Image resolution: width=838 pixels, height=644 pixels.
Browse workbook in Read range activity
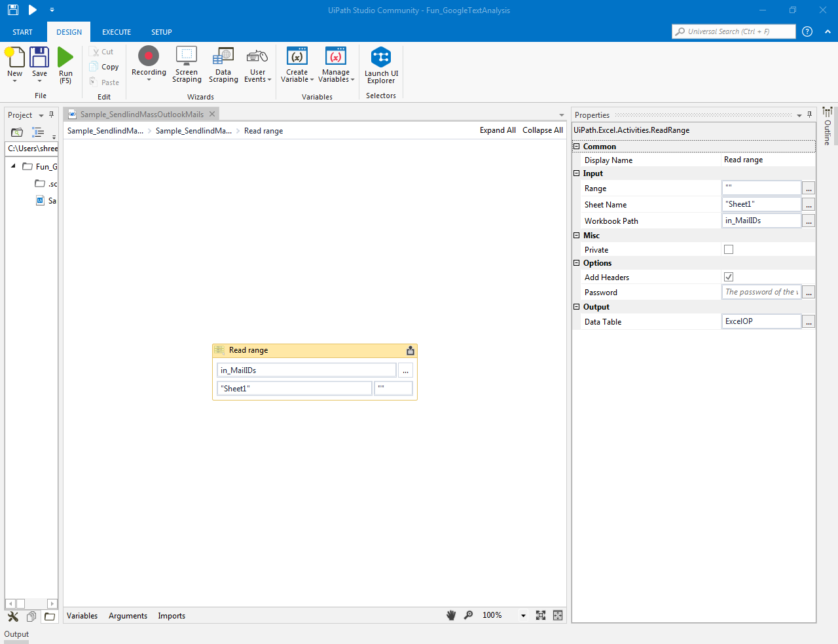coord(406,370)
